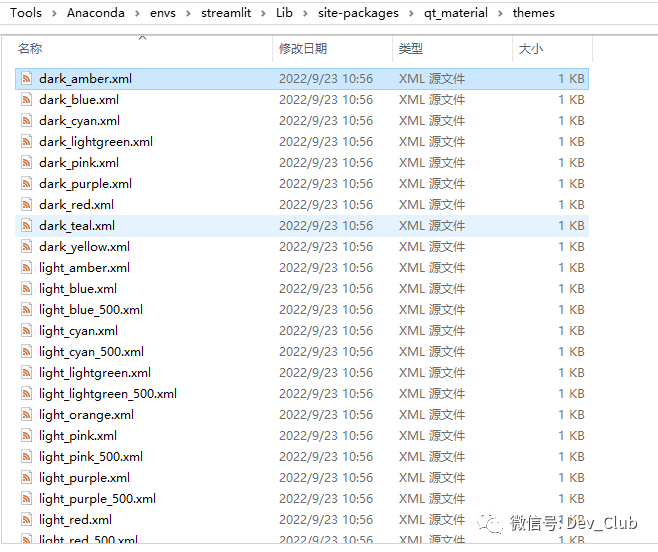Screen dimensions: 658x552
Task: Jump to streamlit folder in breadcrumb
Action: coord(226,13)
